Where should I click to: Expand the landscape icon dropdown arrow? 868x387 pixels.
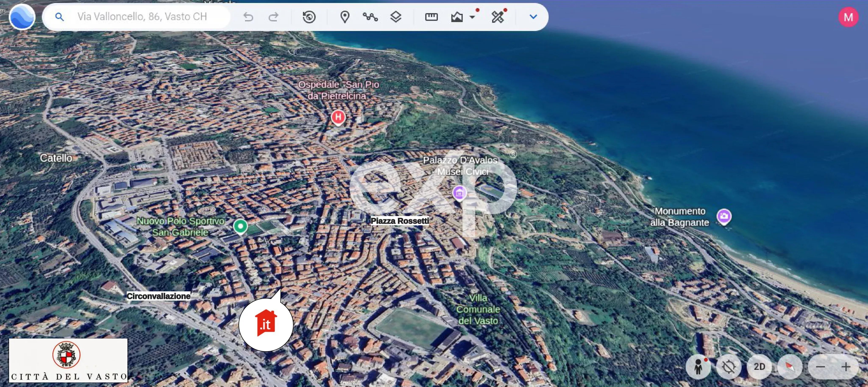(x=472, y=17)
